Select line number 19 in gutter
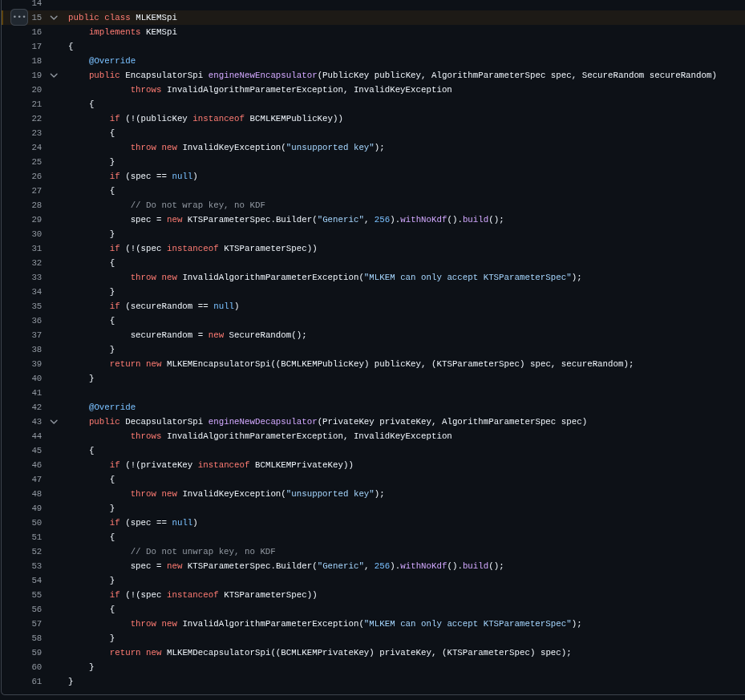Screen dimensions: 745x700 pyautogui.click(x=37, y=75)
